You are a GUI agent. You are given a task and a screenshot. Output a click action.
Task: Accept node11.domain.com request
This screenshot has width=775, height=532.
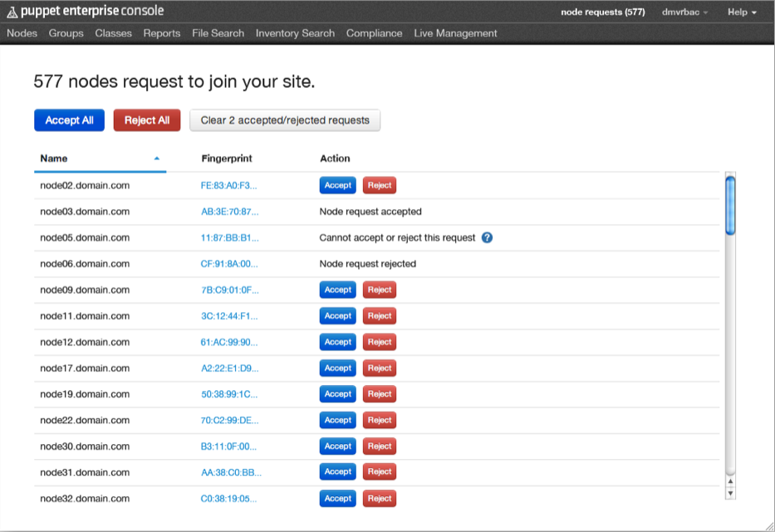(337, 315)
